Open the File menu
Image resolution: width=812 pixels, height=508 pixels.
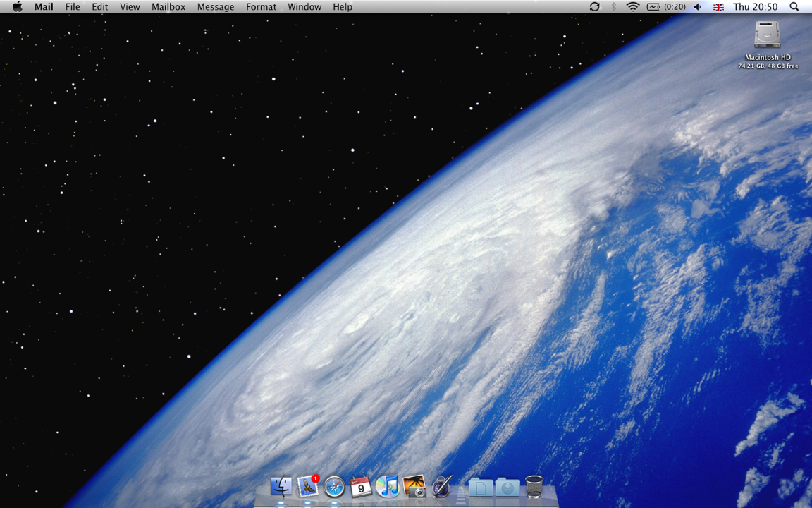(73, 7)
